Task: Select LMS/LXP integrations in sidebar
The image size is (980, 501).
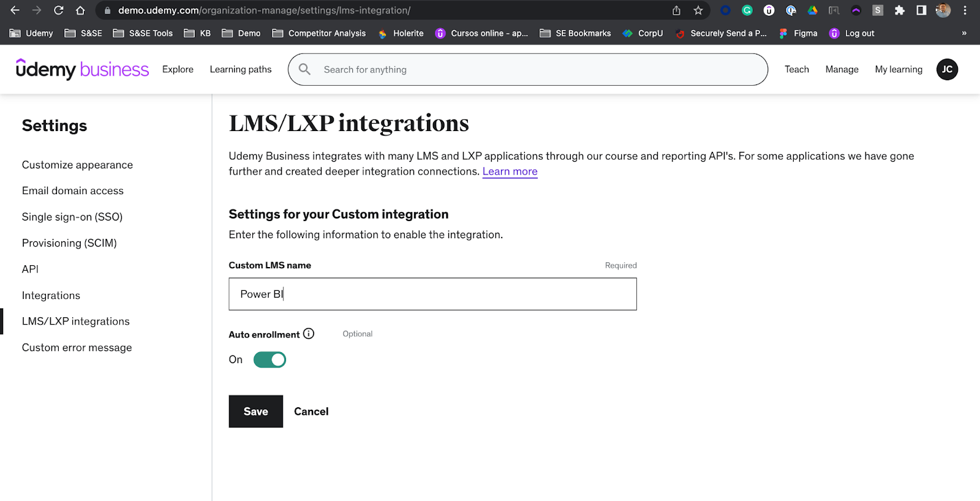Action: coord(76,321)
